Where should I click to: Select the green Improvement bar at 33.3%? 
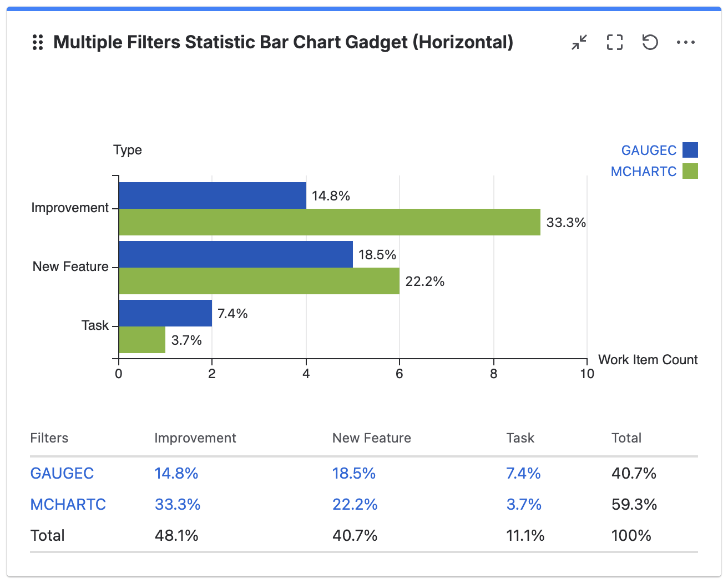pyautogui.click(x=330, y=222)
